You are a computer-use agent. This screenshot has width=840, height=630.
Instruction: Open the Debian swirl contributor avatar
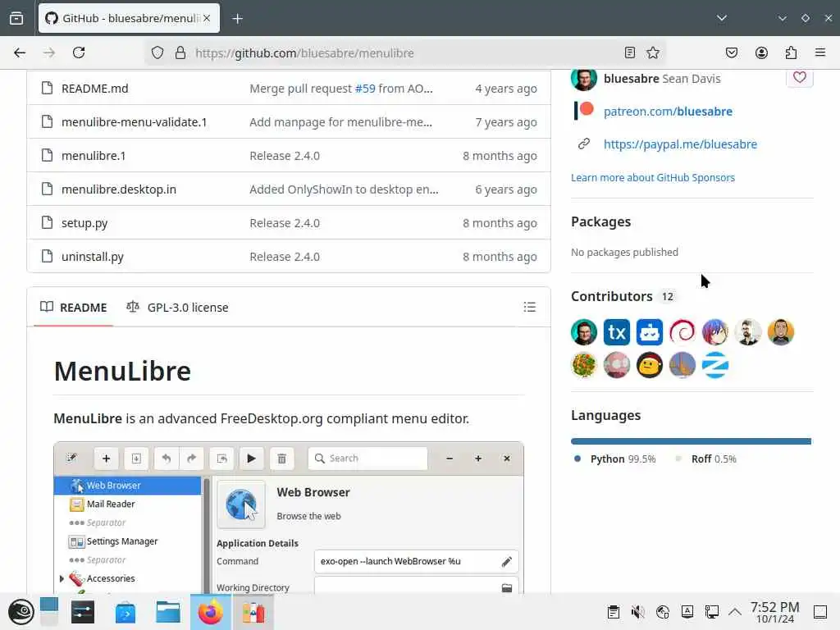tap(682, 332)
